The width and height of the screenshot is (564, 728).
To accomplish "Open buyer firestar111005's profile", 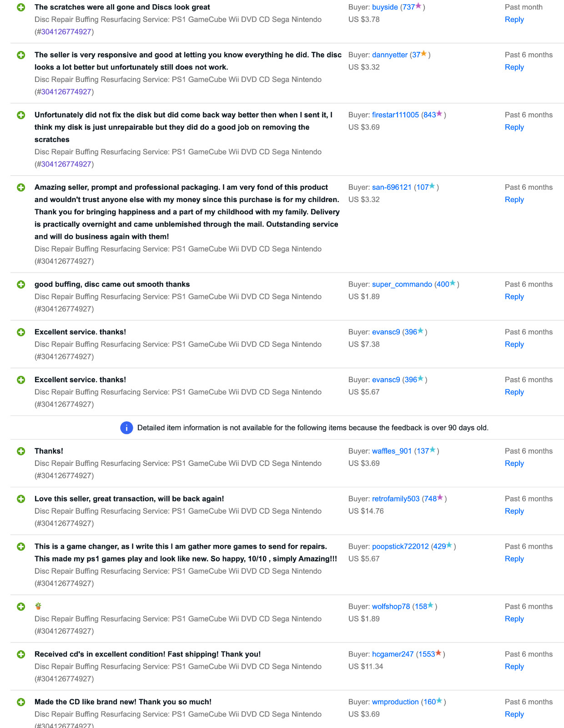I will coord(395,115).
